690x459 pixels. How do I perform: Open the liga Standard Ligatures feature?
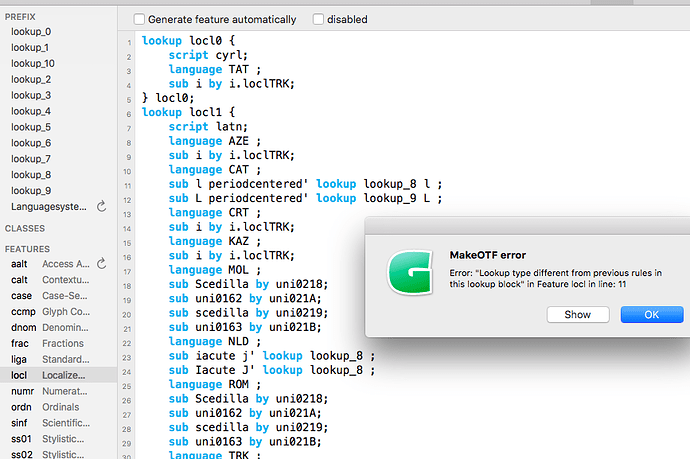coord(50,359)
